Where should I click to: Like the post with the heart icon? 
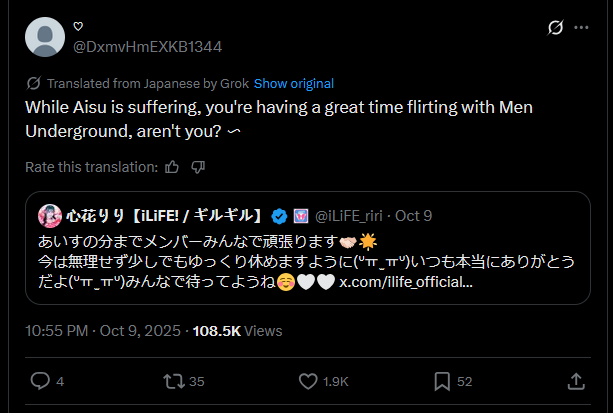(310, 381)
